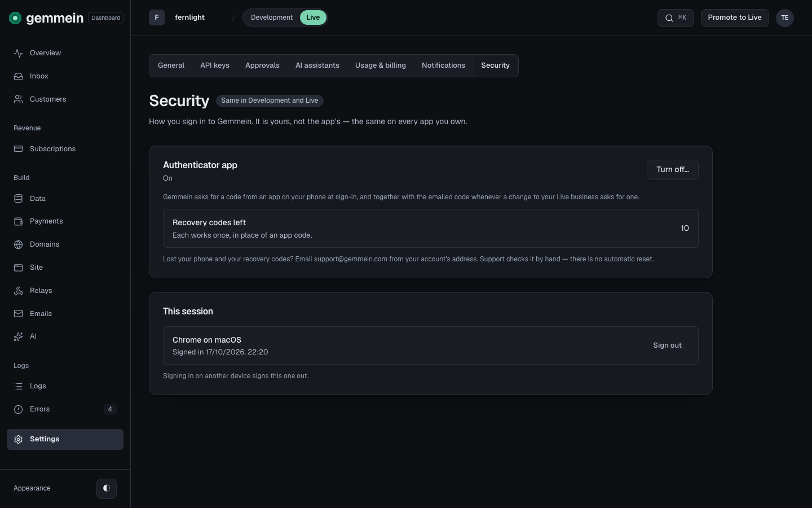The width and height of the screenshot is (812, 508).
Task: Open Logs via the list icon
Action: coord(19,386)
